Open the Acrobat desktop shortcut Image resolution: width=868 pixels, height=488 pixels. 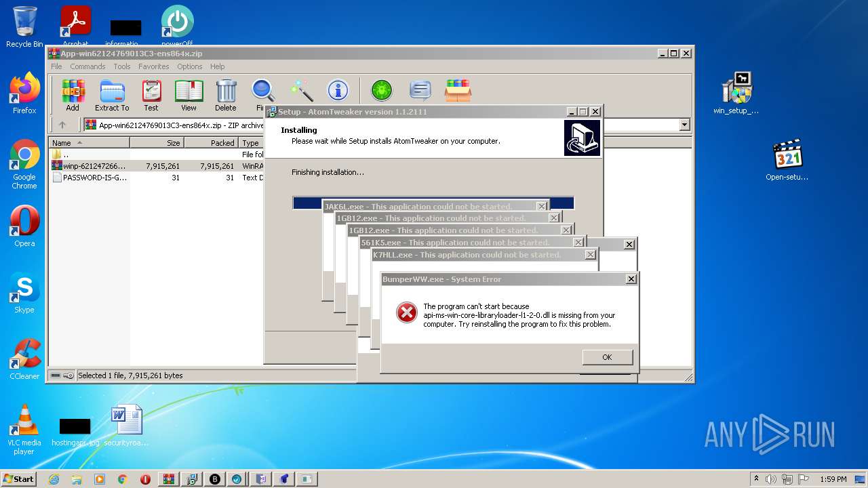pos(76,26)
